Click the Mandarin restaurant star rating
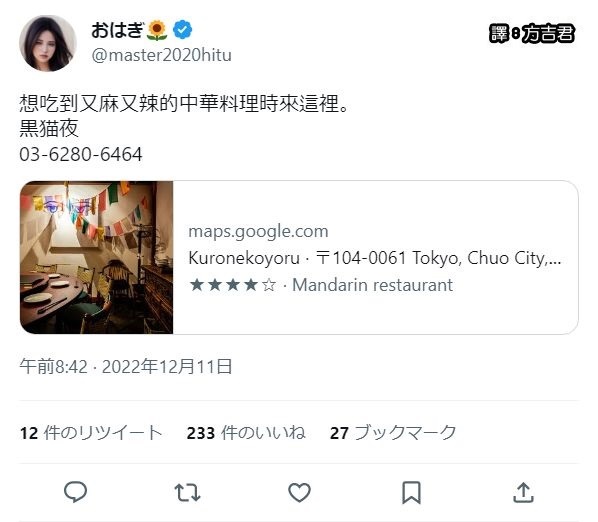Viewport: 598px width, 522px height. [x=233, y=285]
